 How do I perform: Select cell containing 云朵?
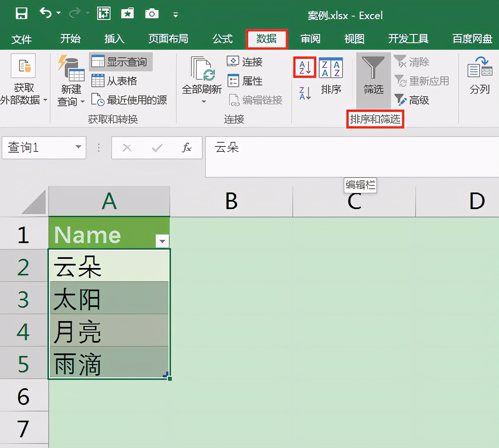pyautogui.click(x=109, y=265)
